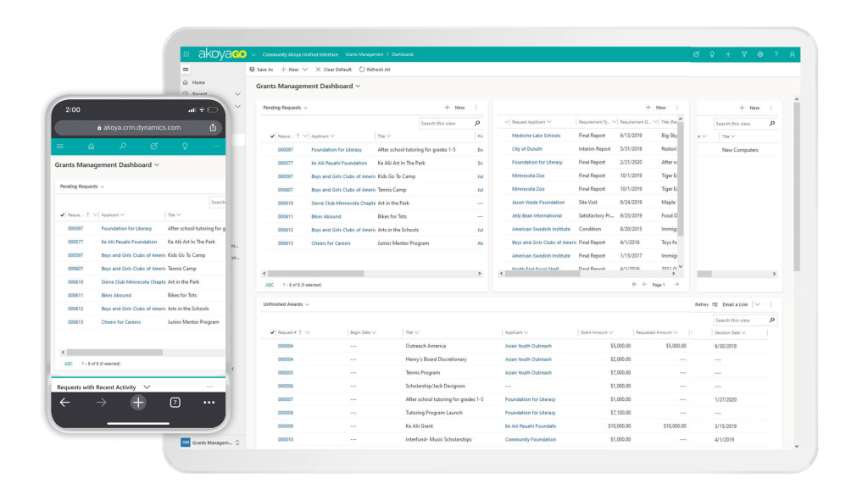Open the Grants Management area switcher in sidebar

click(x=237, y=443)
